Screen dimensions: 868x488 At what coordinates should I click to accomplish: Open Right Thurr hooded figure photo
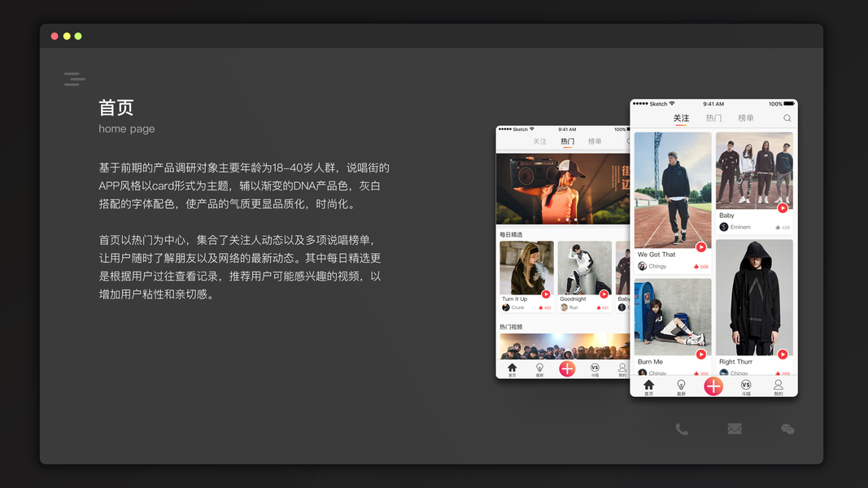[754, 297]
